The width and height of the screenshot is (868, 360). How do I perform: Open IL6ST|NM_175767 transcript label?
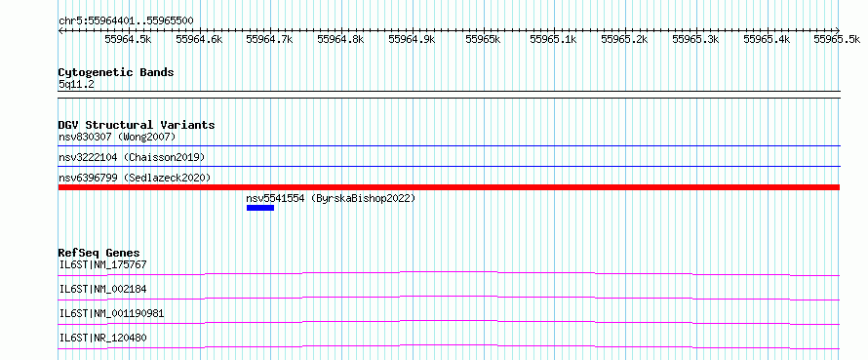(103, 264)
